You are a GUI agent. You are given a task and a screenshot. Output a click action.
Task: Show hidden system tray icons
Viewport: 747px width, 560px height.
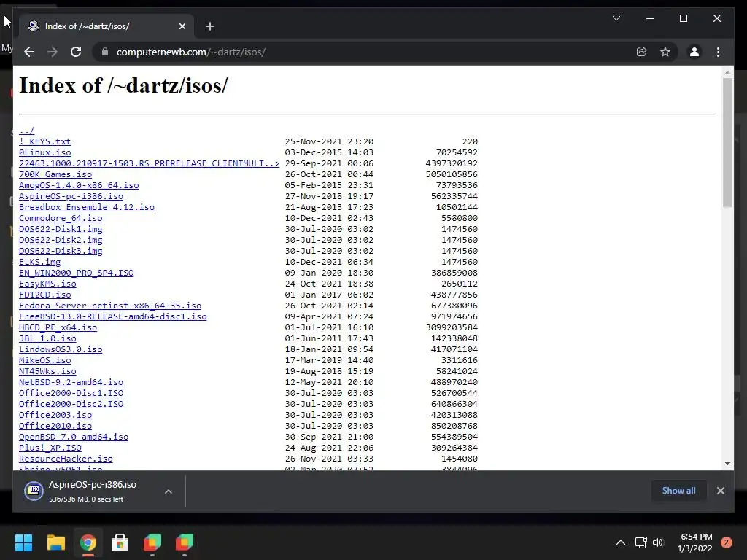click(620, 542)
